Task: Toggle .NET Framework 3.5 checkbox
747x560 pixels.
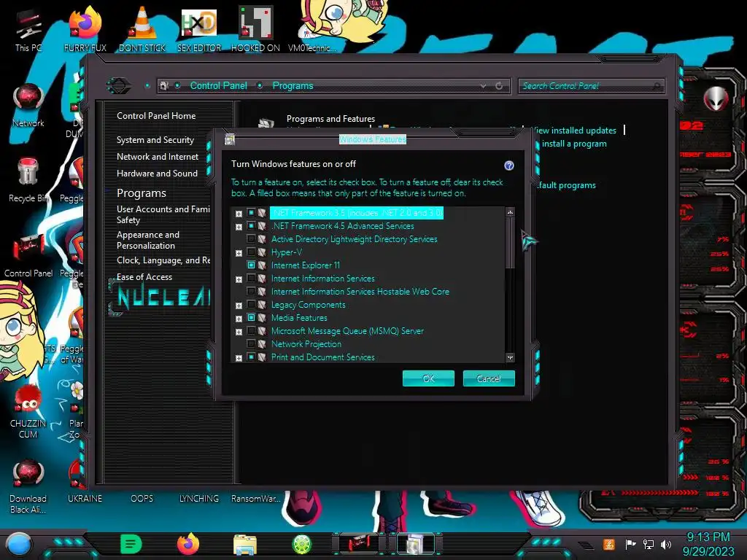Action: 251,212
